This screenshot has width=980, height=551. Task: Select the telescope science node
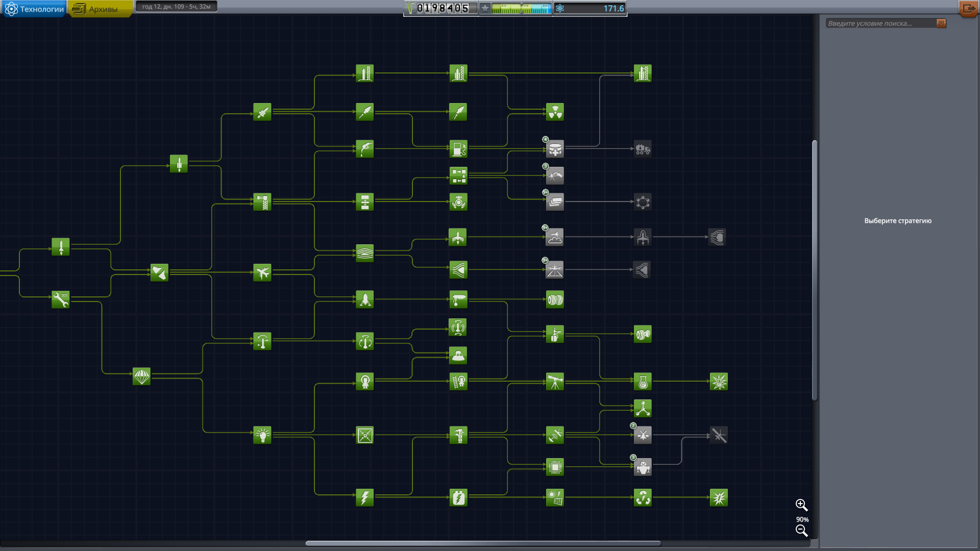(555, 382)
